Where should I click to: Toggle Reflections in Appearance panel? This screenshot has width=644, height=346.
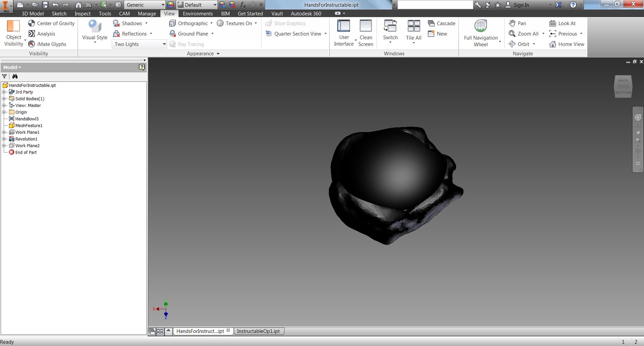coord(130,34)
